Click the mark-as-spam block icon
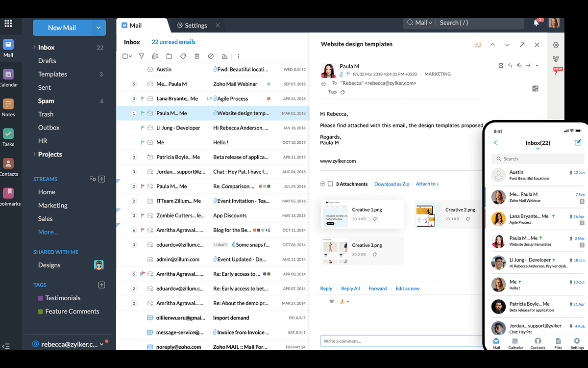 211,56
